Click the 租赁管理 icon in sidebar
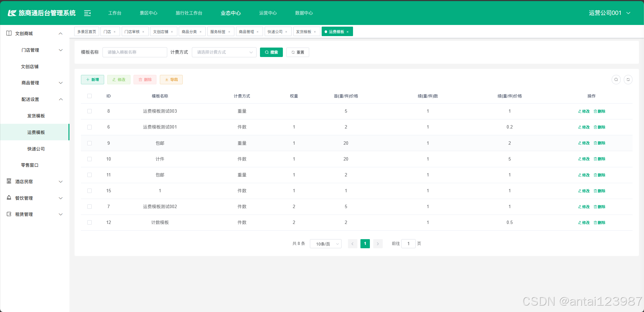The image size is (644, 312). point(9,214)
